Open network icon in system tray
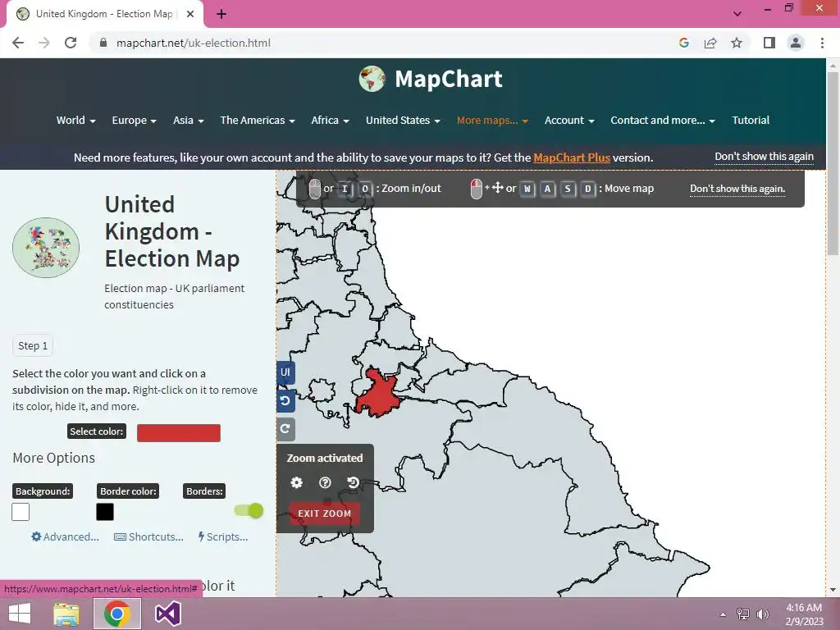Screen dimensions: 840x630 click(743, 614)
